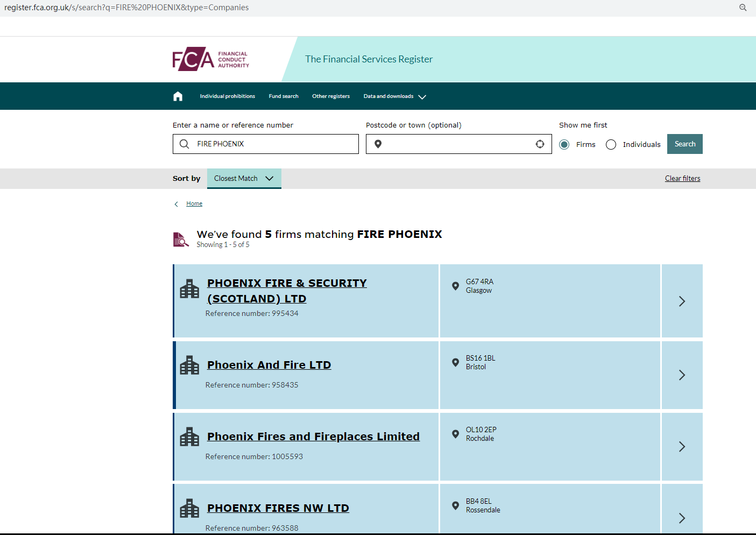Open Individual prohibitions menu item
The height and width of the screenshot is (535, 756).
coord(228,96)
